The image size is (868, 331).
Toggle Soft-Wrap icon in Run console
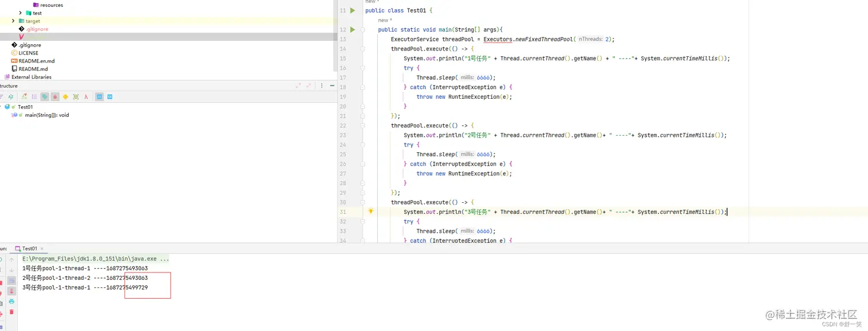11,280
